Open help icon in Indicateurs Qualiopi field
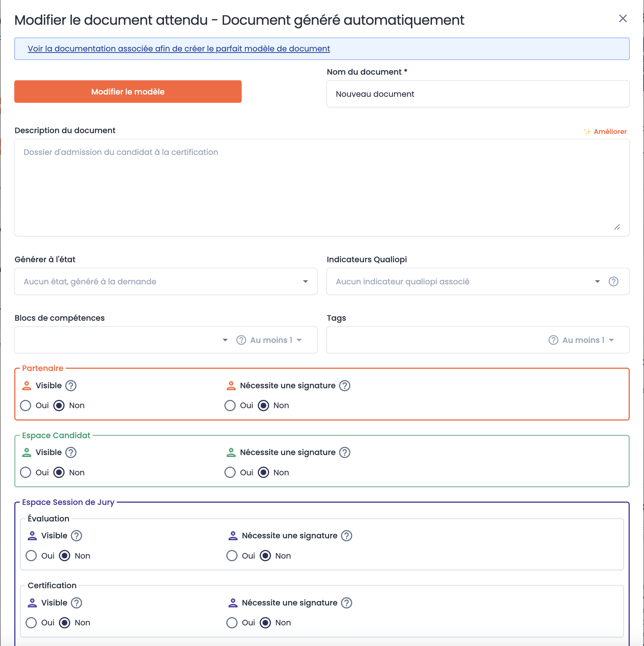The image size is (644, 646). point(614,281)
